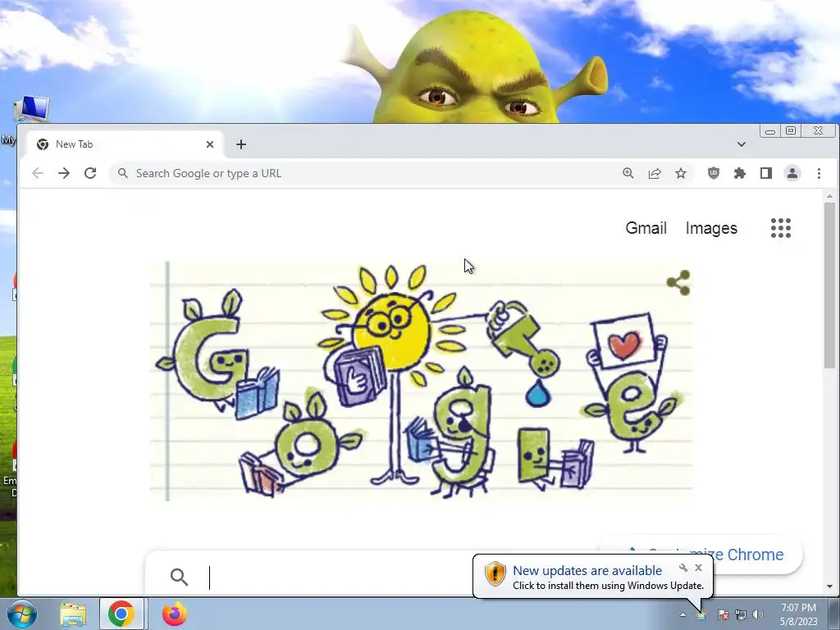Open the uBlock Origin extension shield
The height and width of the screenshot is (630, 840).
point(713,173)
